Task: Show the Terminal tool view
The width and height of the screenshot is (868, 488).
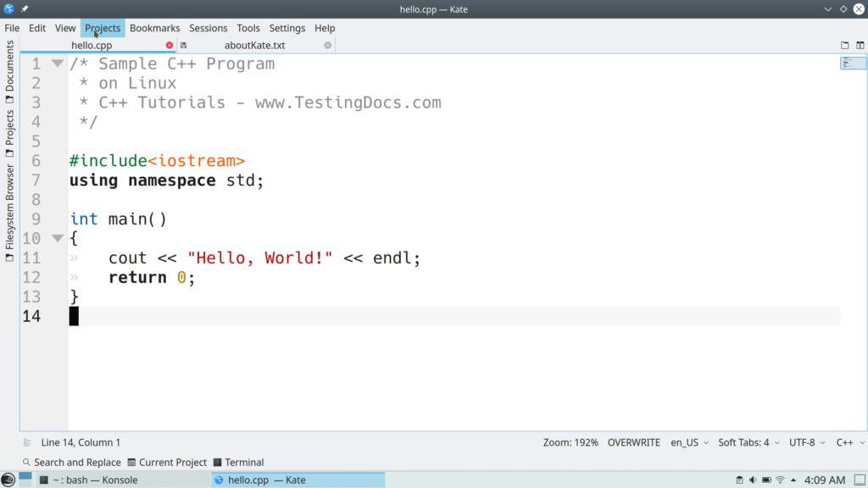Action: pyautogui.click(x=238, y=462)
